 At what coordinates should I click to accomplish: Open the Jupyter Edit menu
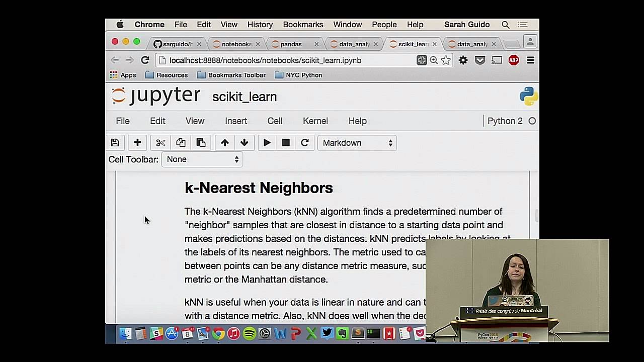[157, 121]
